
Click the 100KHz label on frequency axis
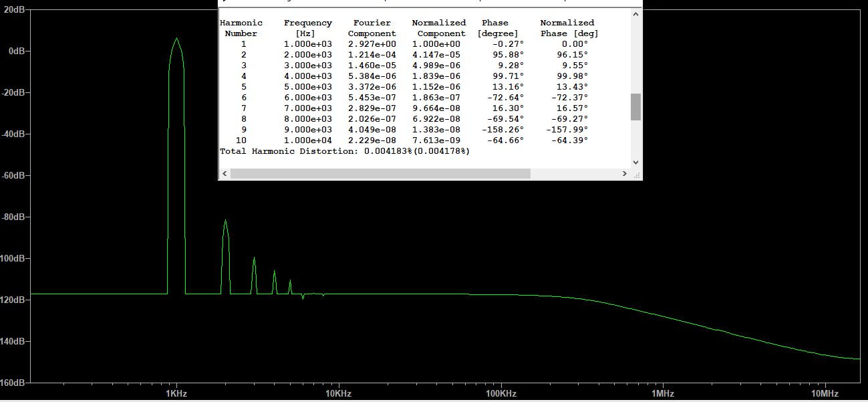[x=500, y=394]
